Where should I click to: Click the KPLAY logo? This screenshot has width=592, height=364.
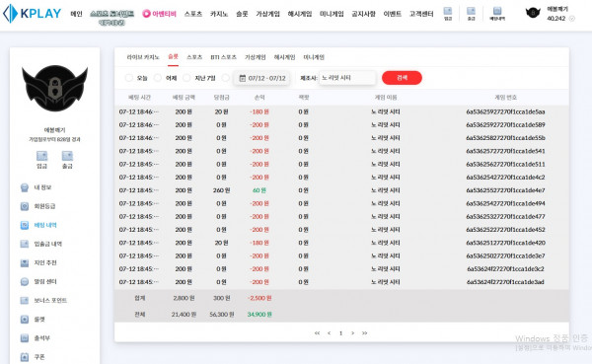click(x=33, y=14)
